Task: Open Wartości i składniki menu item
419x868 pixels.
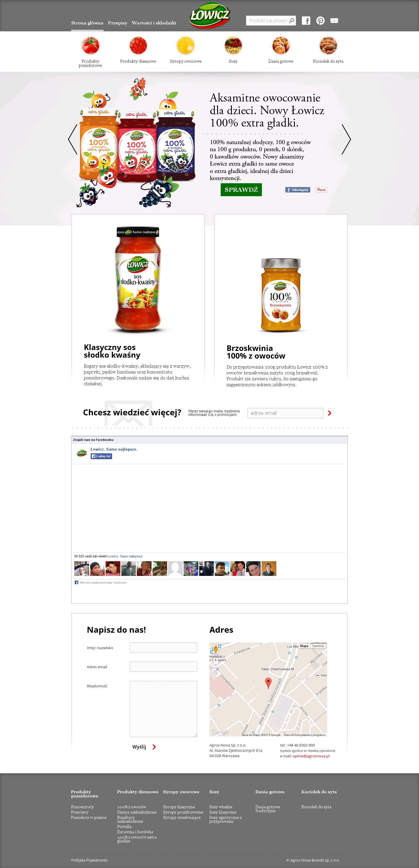Action: coord(154,23)
